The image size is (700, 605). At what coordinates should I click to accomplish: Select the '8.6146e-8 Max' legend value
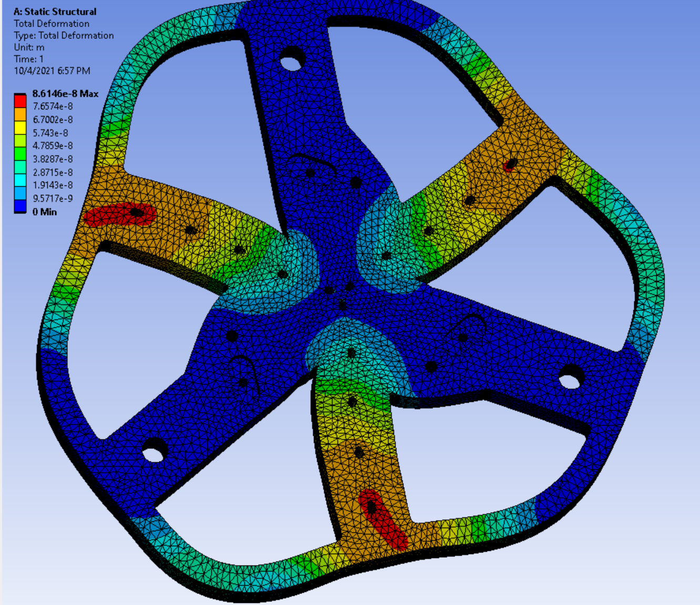(x=65, y=94)
